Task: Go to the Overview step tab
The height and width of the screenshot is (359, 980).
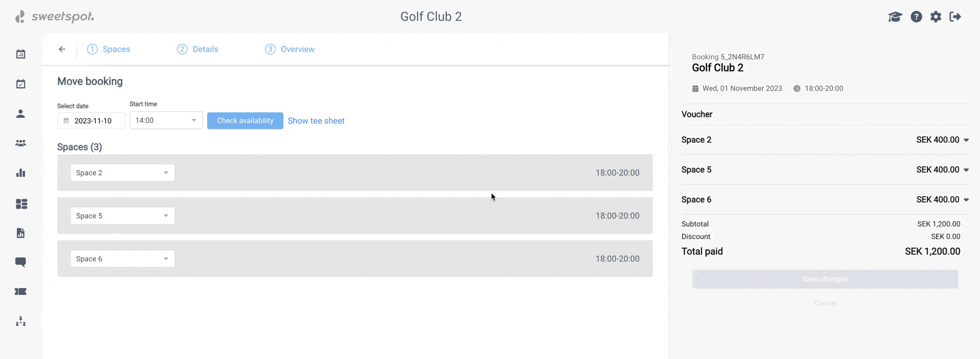Action: click(x=290, y=49)
